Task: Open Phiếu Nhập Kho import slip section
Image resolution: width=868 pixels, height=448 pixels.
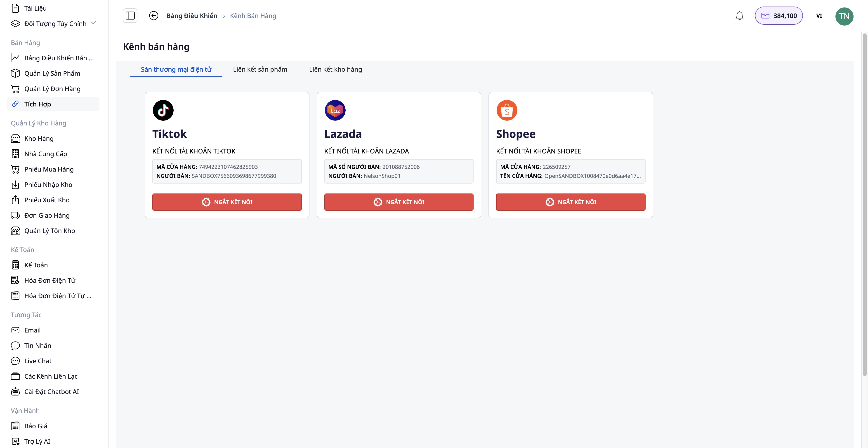Action: click(48, 185)
